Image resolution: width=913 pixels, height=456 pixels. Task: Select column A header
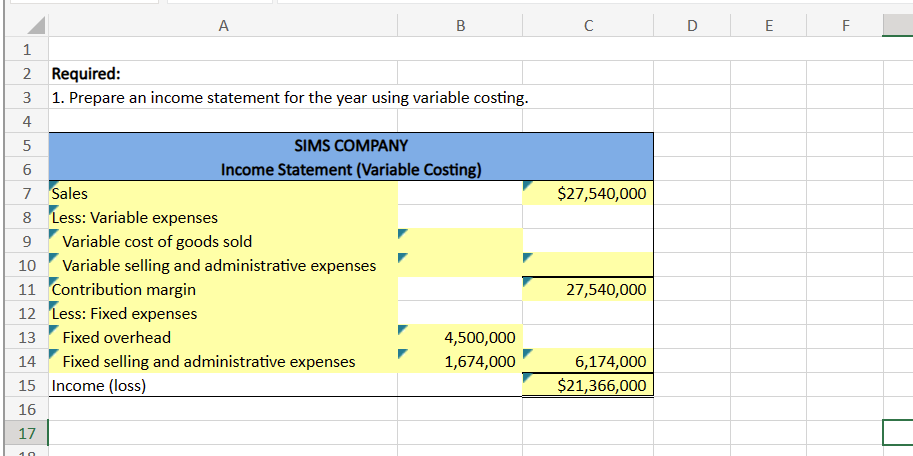(x=223, y=25)
